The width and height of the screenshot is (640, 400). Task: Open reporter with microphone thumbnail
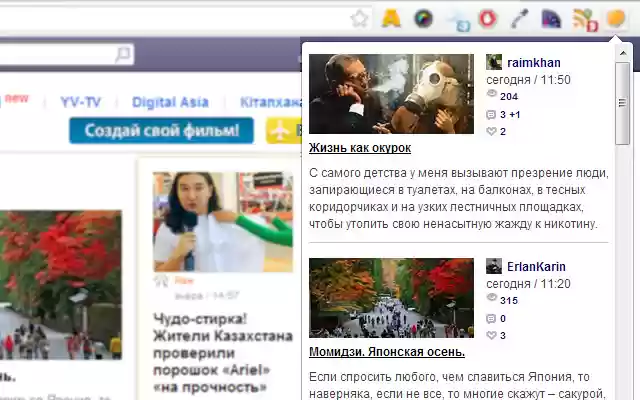(x=223, y=222)
